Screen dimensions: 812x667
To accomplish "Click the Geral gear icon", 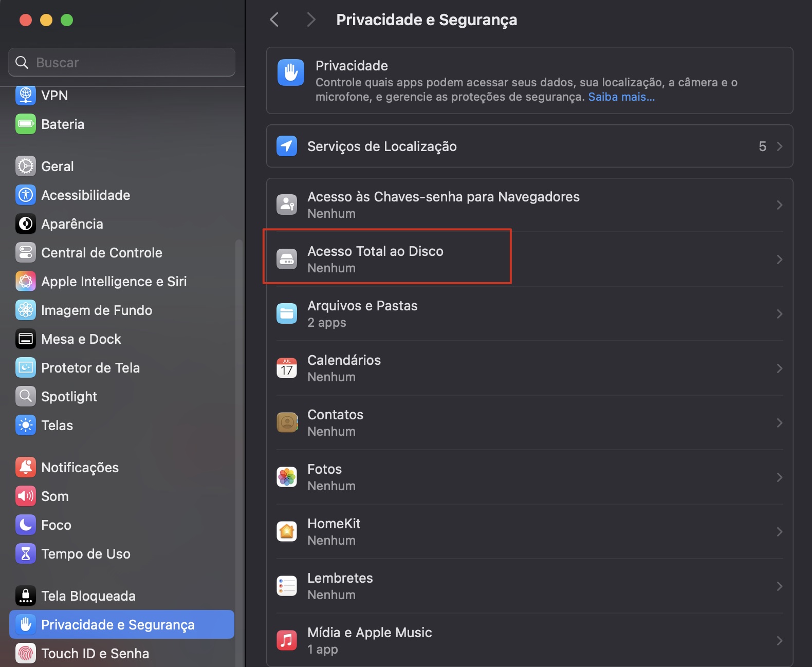I will coord(26,166).
